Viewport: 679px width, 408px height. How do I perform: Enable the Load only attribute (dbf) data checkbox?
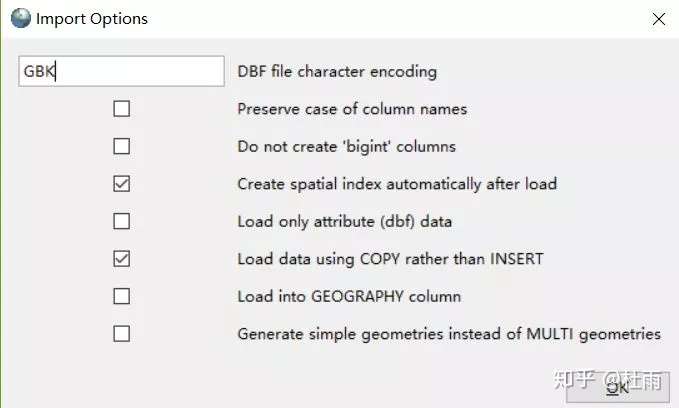click(x=122, y=221)
